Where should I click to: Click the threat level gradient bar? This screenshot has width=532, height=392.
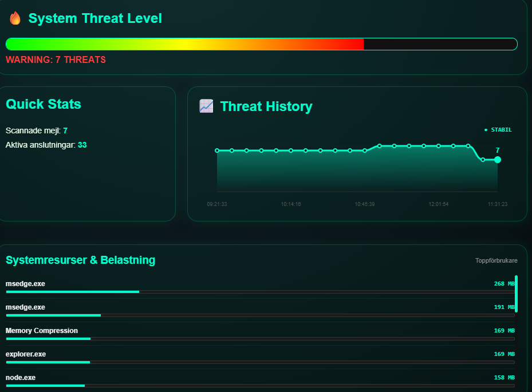pos(261,44)
